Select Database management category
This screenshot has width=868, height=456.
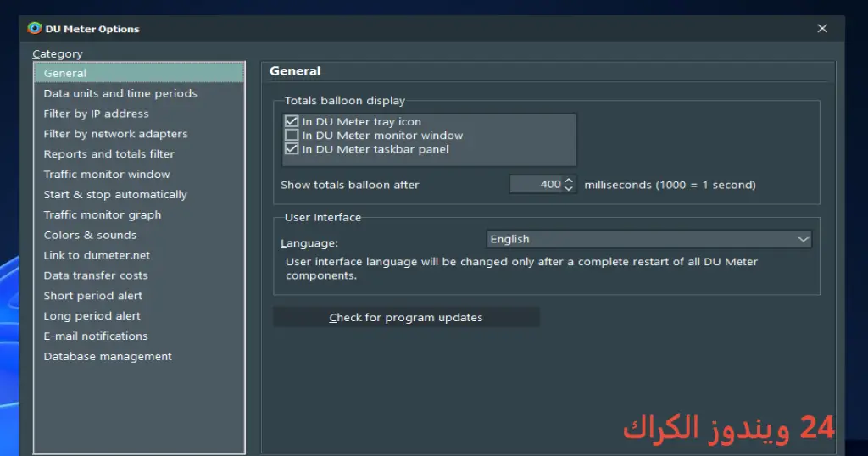(139, 356)
